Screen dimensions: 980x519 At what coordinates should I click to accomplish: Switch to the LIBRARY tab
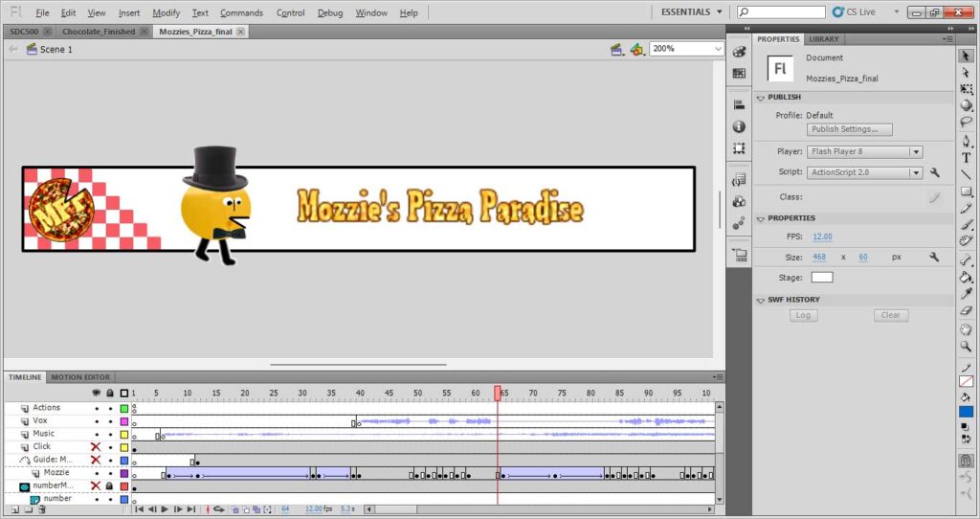[824, 38]
